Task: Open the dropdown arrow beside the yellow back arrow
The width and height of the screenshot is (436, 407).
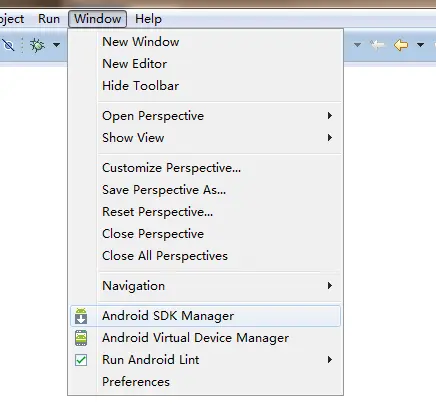Action: tap(421, 45)
